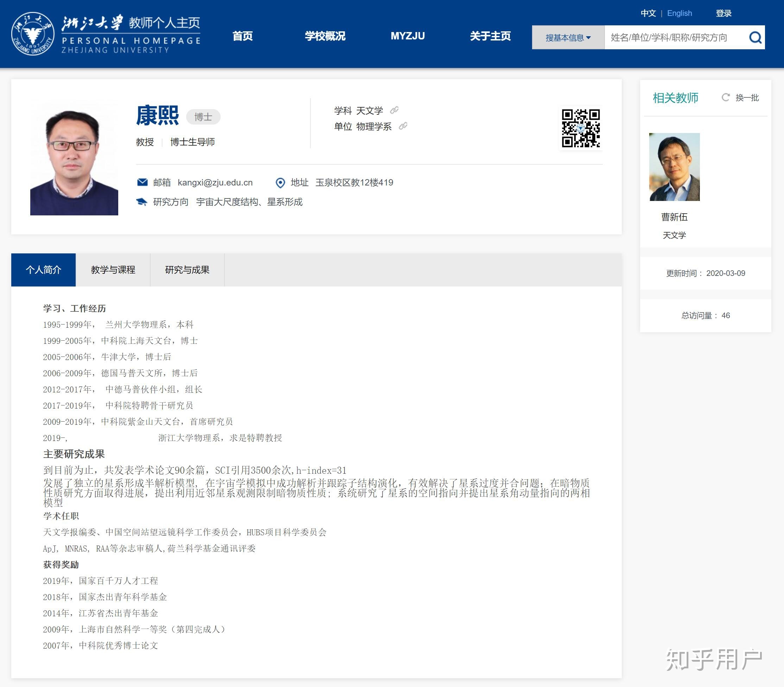Click the link icon beside 物理学系

(403, 126)
